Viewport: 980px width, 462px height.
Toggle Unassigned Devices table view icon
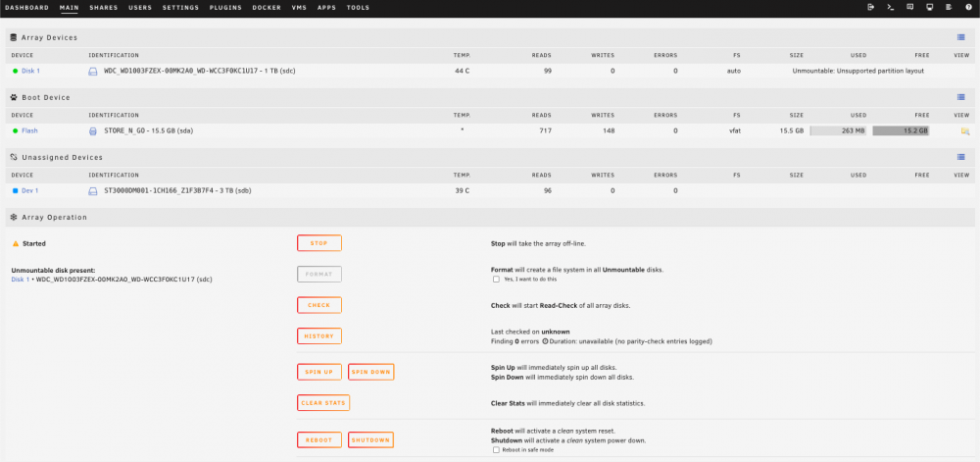[x=961, y=158]
